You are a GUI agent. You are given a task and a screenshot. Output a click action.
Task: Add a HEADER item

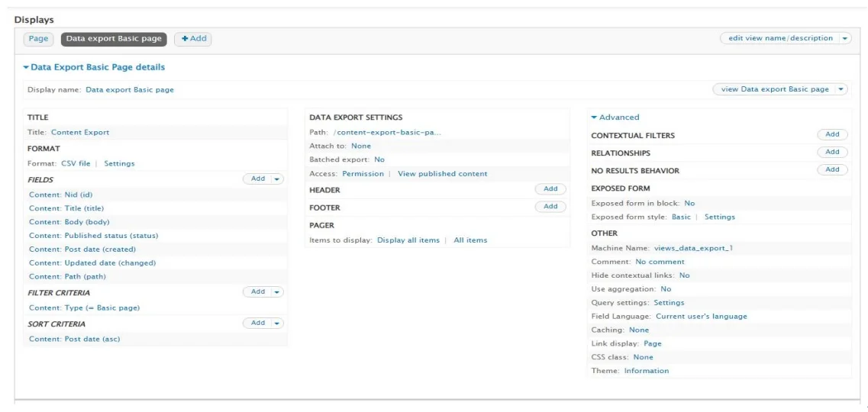pos(551,189)
